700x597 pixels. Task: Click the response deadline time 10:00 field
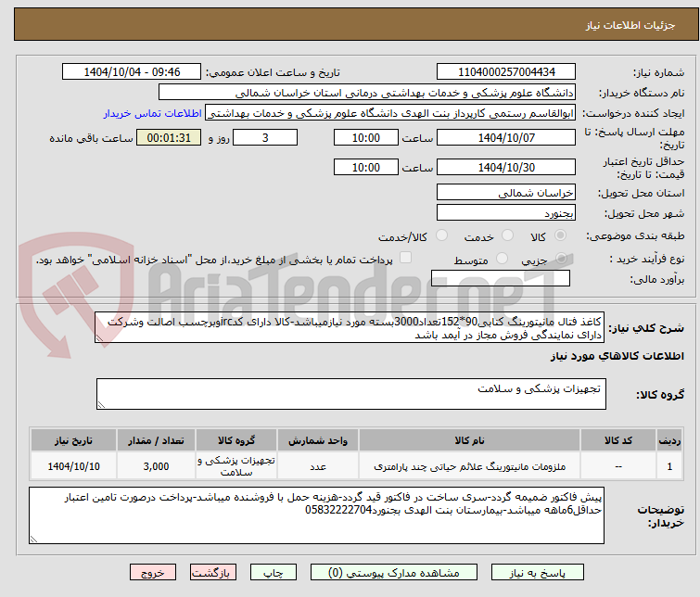[x=365, y=137]
